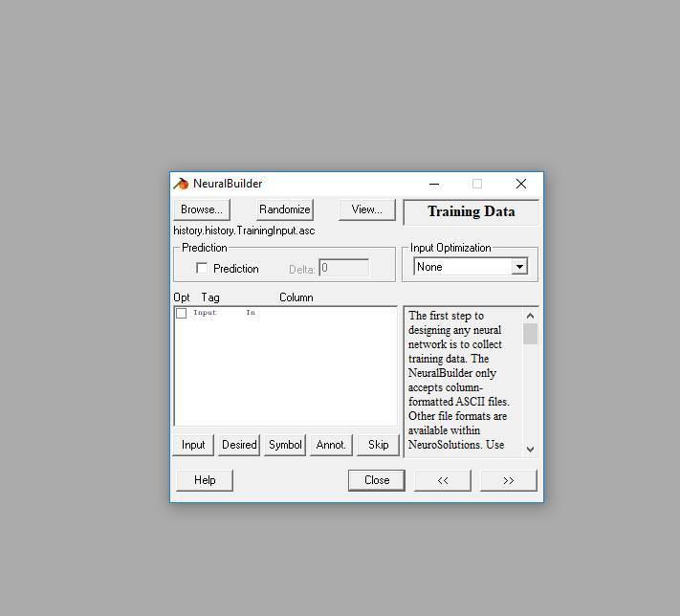The width and height of the screenshot is (680, 616).
Task: Click the help text scroll down arrow
Action: coord(530,450)
